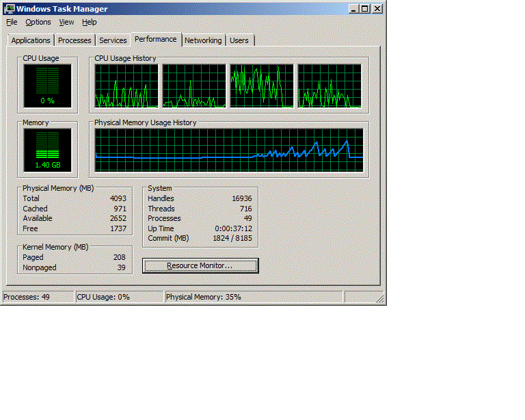Click the Physical Memory (MB) group label
Screen dimensions: 525x420
(58, 188)
